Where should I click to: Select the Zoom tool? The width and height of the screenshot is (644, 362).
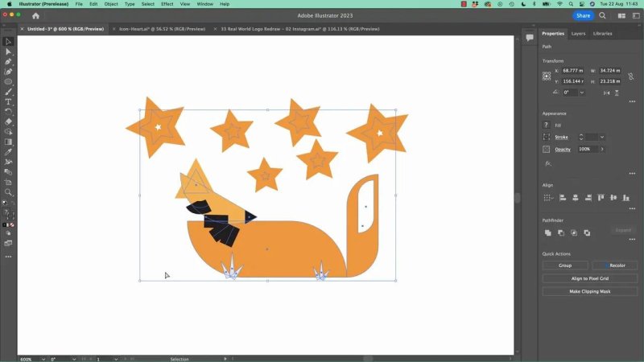pyautogui.click(x=8, y=192)
